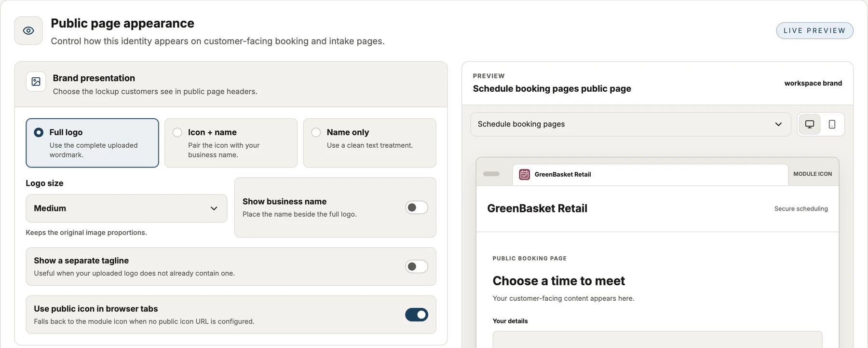Screen dimensions: 868x348
Task: Click the large GreenBasket Retail page header name
Action: (x=537, y=209)
